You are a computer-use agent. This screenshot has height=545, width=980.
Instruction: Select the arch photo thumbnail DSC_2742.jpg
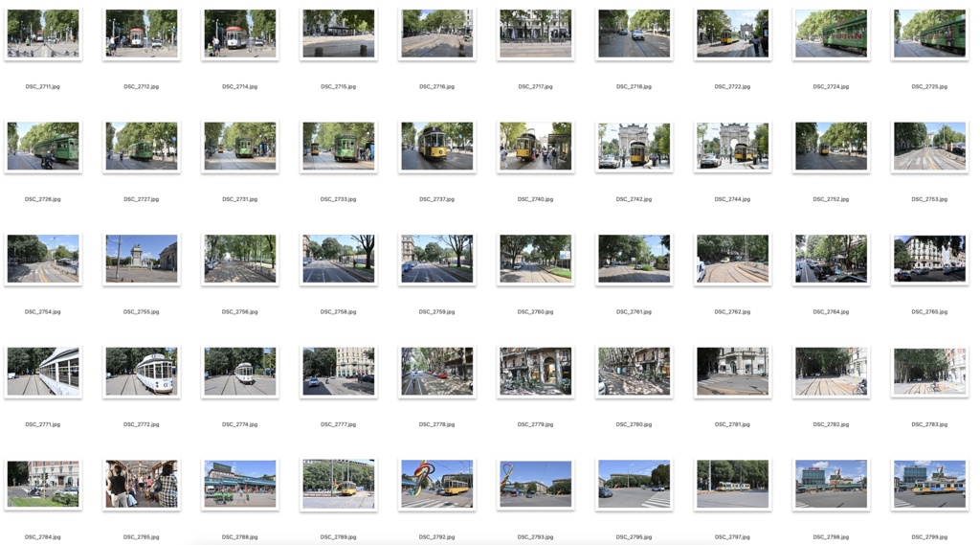pos(634,147)
